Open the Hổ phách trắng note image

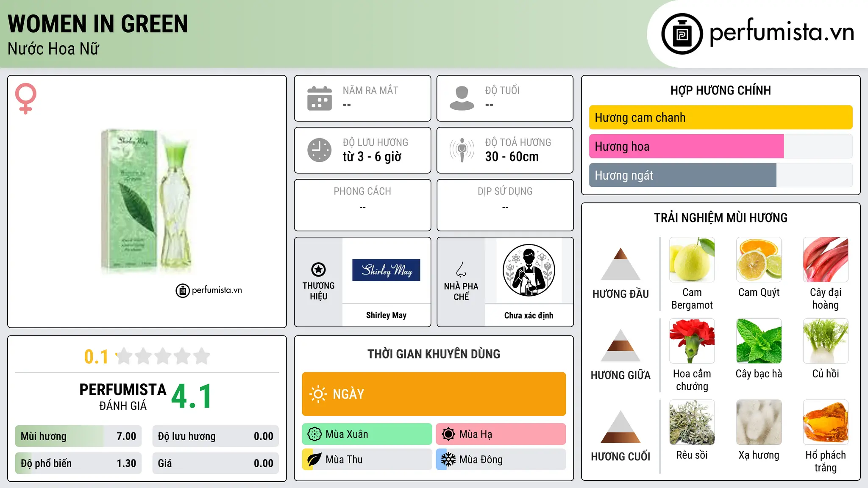tap(826, 422)
